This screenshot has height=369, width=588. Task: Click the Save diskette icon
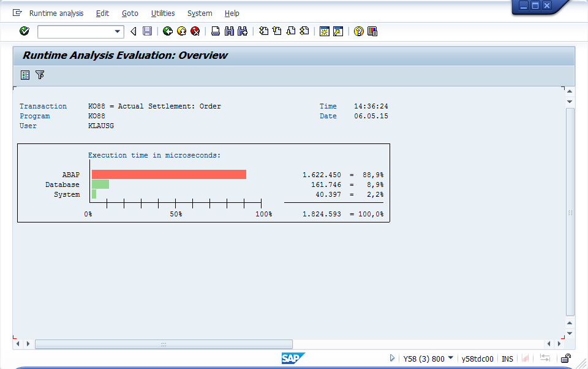148,31
